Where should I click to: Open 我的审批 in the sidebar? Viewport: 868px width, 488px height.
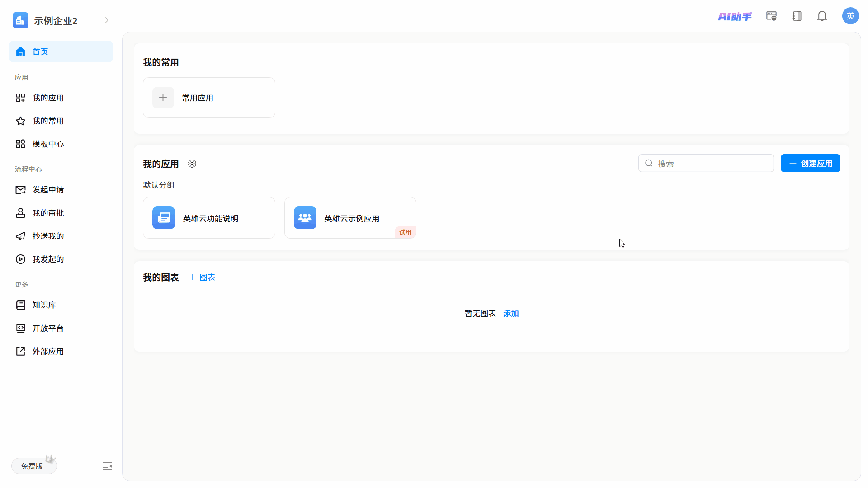(x=61, y=213)
